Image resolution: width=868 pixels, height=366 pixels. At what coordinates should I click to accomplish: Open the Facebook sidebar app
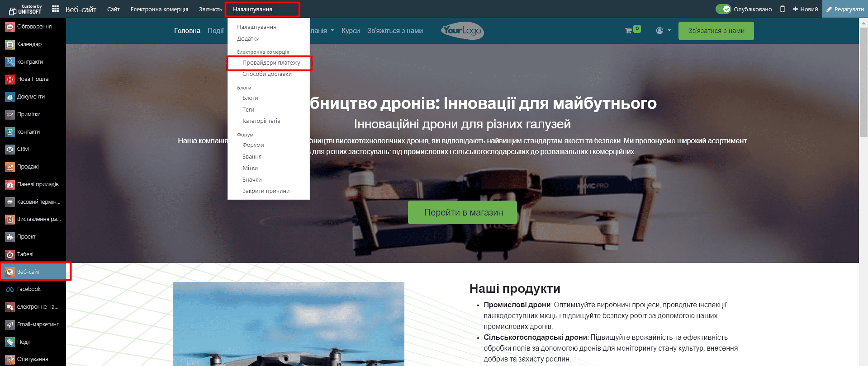[x=10, y=290]
